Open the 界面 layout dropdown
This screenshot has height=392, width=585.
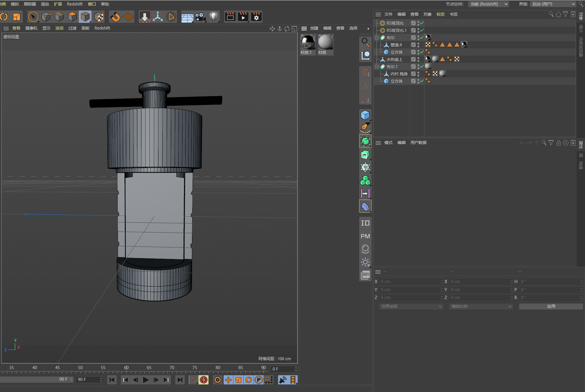[x=553, y=4]
